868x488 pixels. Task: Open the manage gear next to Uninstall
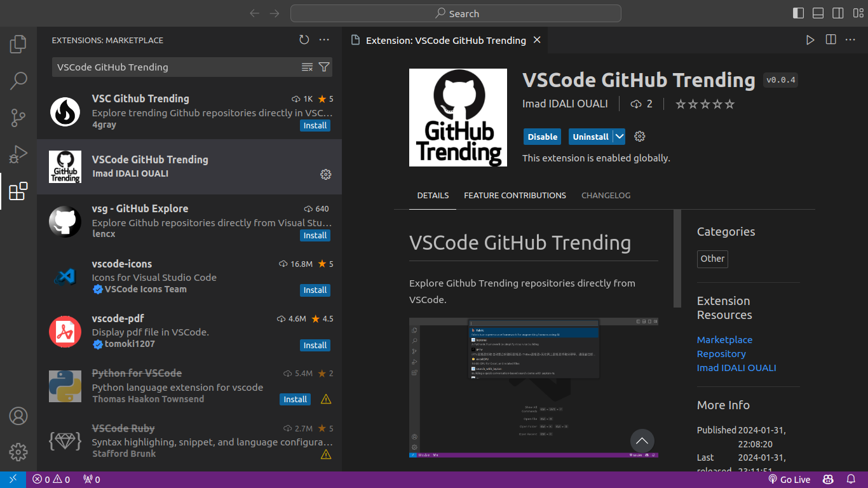[x=640, y=137]
